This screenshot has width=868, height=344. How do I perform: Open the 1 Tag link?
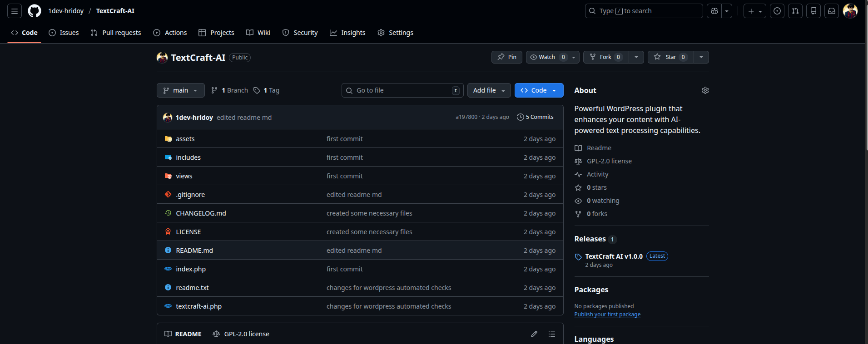(267, 90)
